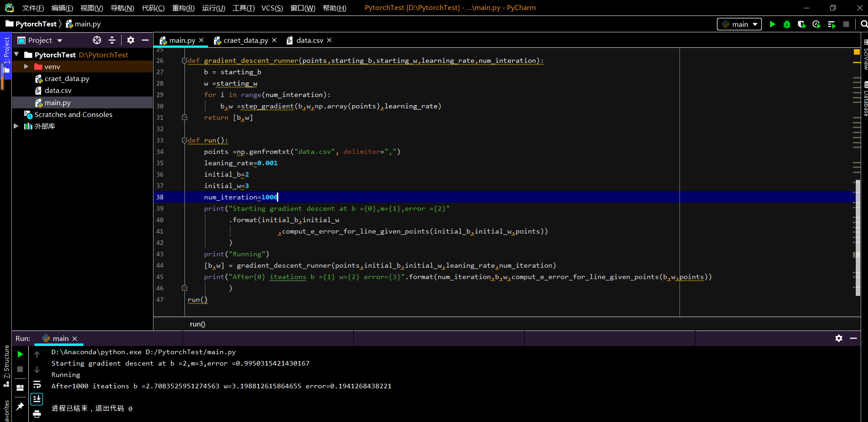
Task: Open the 运行(U) menu
Action: click(214, 8)
